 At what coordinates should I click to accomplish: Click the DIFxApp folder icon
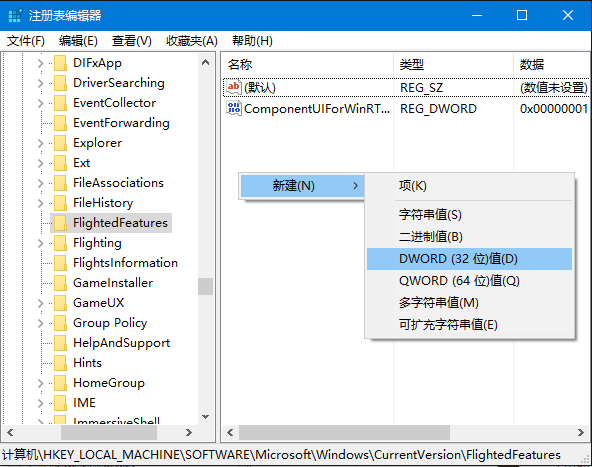[60, 63]
